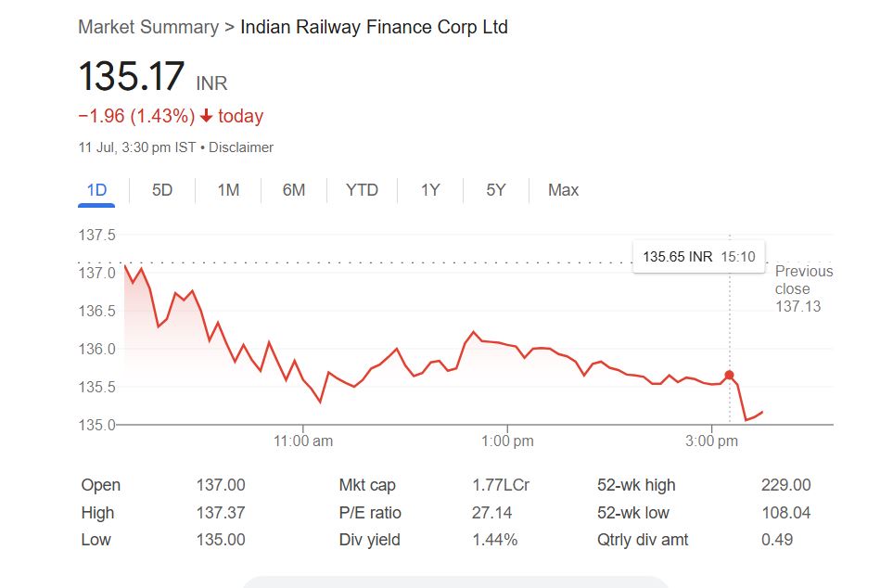Click the 52-wk high label

point(636,485)
